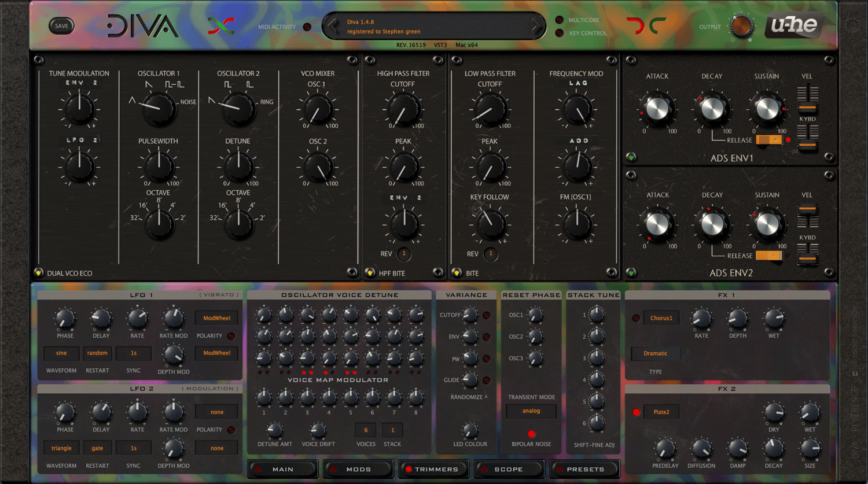Click the low pass filter cutoff knob
This screenshot has width=868, height=484.
pos(490,110)
